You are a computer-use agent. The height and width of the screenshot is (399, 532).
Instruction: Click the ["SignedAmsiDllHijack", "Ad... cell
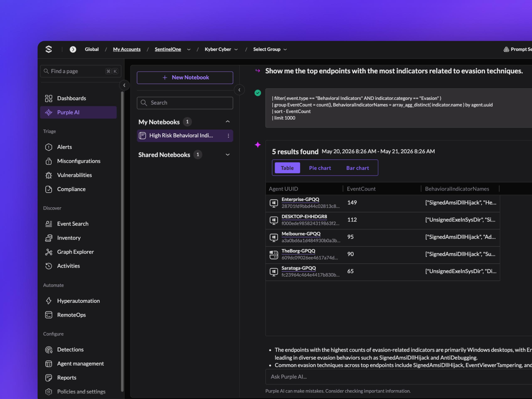[460, 237]
